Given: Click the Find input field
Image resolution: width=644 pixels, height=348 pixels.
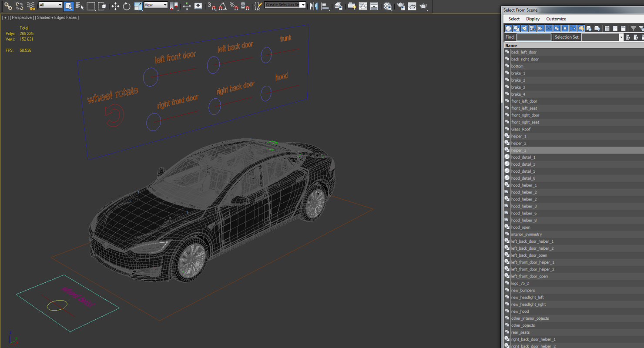Looking at the screenshot, I should pos(534,37).
